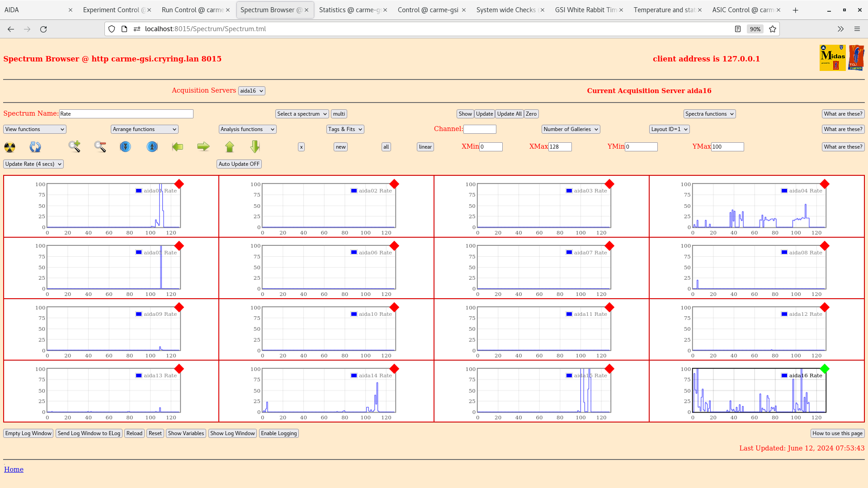
Task: Click the Zero button to reset
Action: click(531, 114)
